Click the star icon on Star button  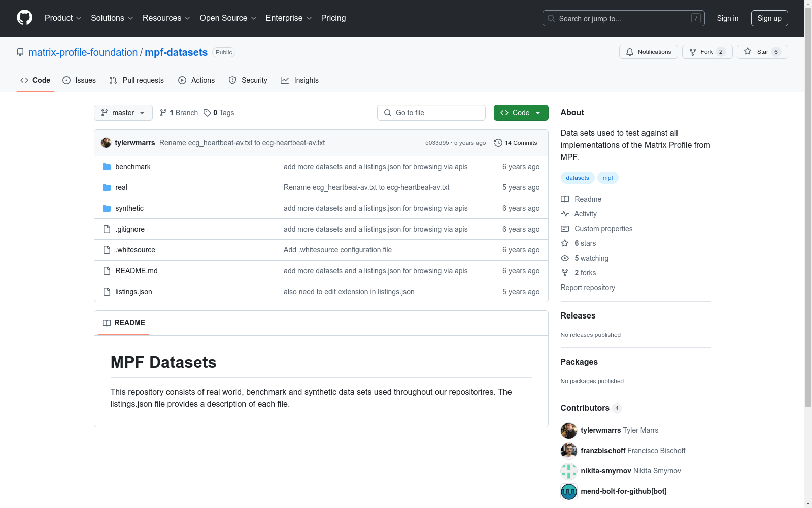(x=748, y=51)
